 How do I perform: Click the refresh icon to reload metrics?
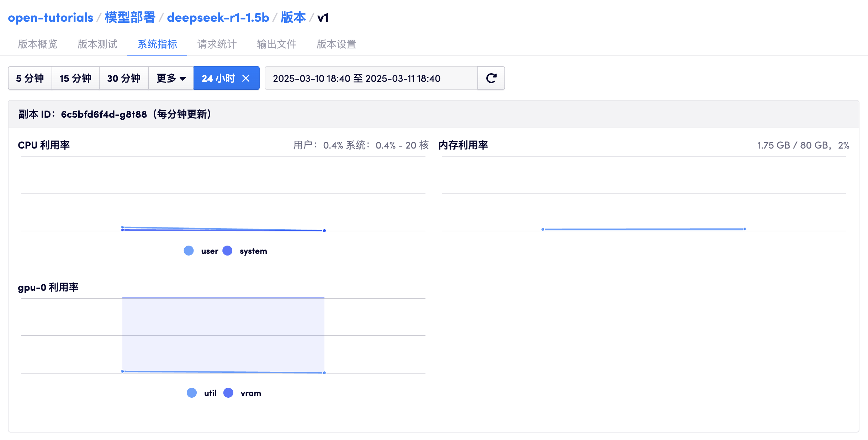tap(491, 78)
